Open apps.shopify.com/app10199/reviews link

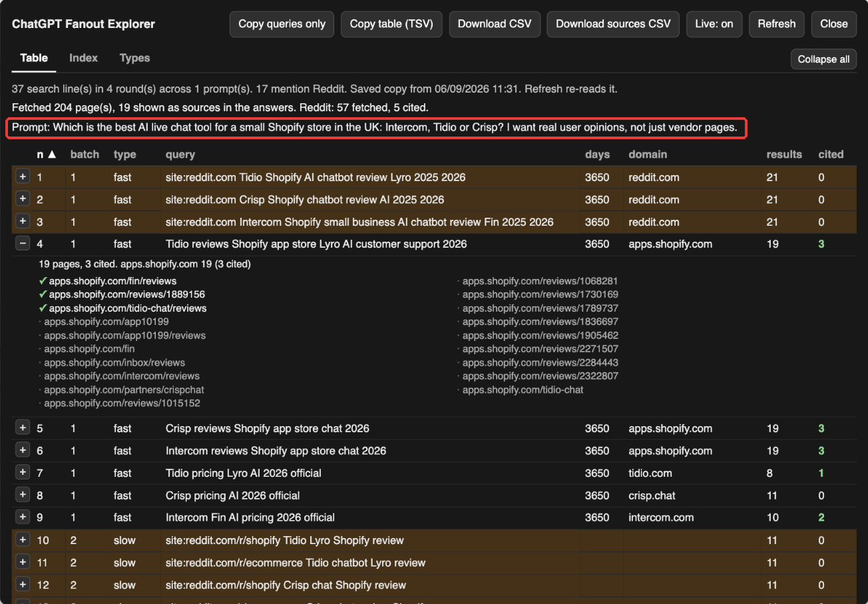tap(124, 336)
